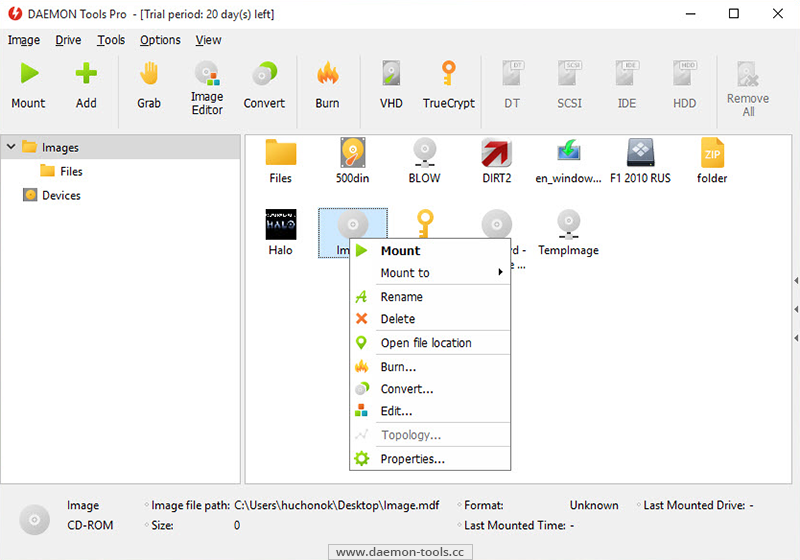The image size is (800, 560).
Task: Click the Convert disc icon in toolbar
Action: [264, 74]
